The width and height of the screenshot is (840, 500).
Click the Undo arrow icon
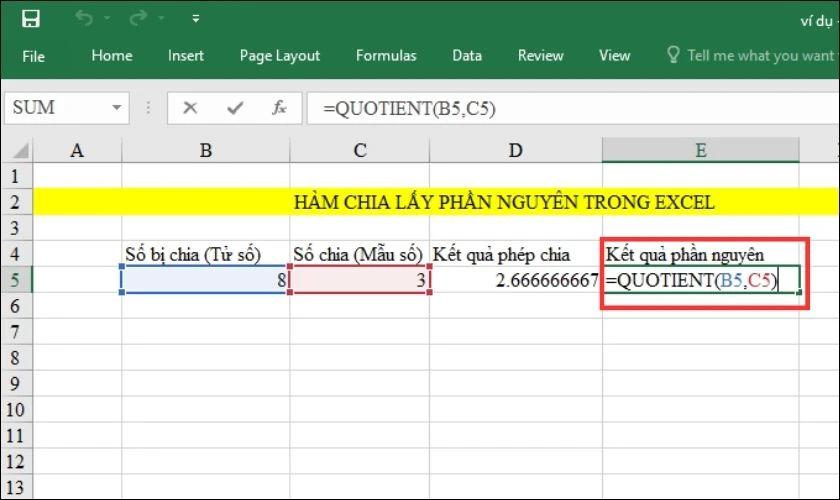[x=84, y=18]
